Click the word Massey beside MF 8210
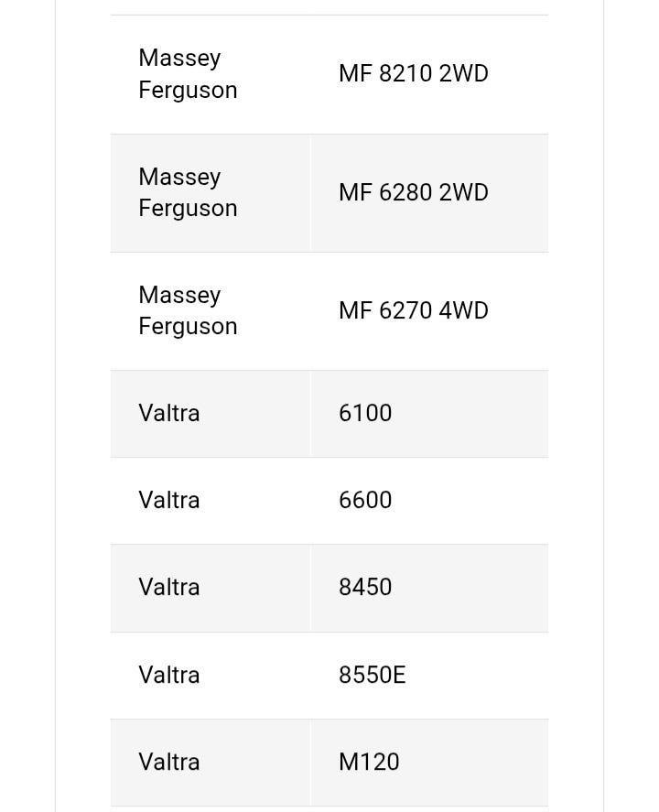 click(179, 58)
